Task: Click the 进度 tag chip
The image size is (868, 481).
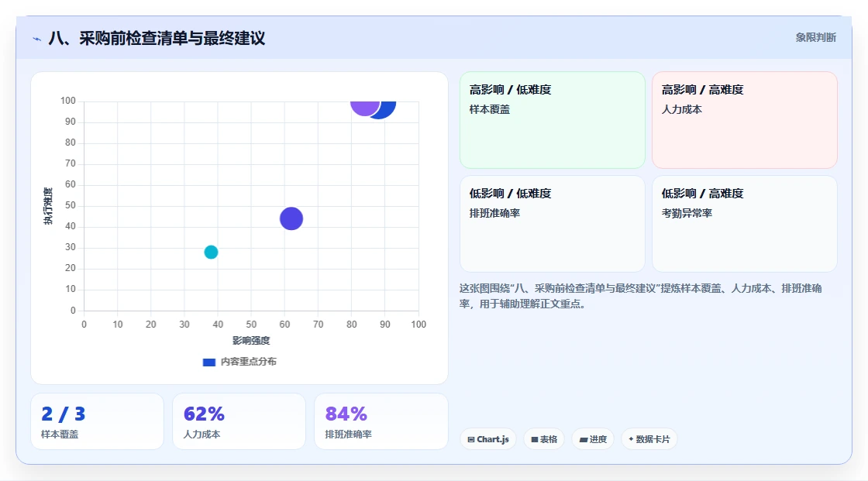Action: (x=593, y=439)
